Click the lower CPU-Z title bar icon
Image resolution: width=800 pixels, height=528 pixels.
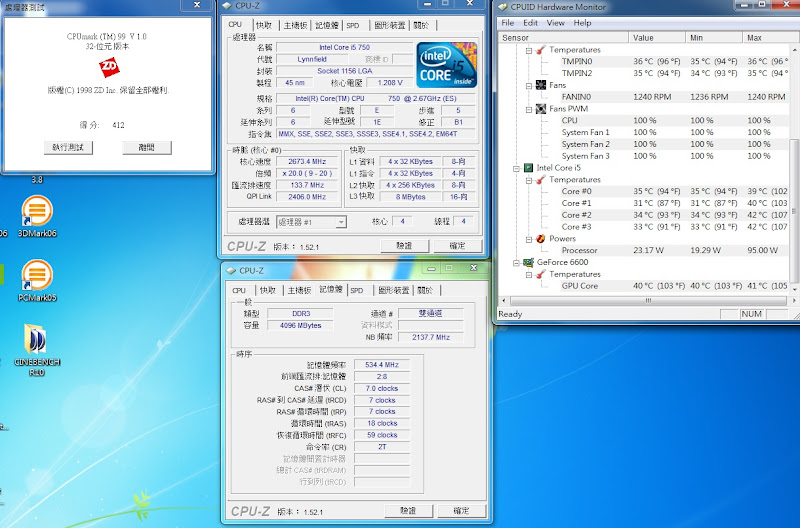(x=231, y=270)
